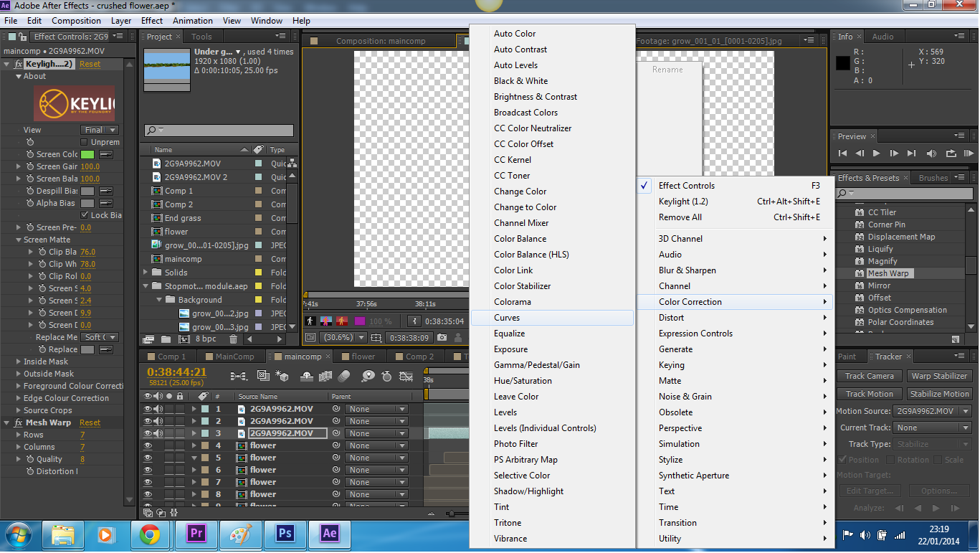Click the trash icon in Project panel
This screenshot has height=553, width=980.
pos(233,339)
